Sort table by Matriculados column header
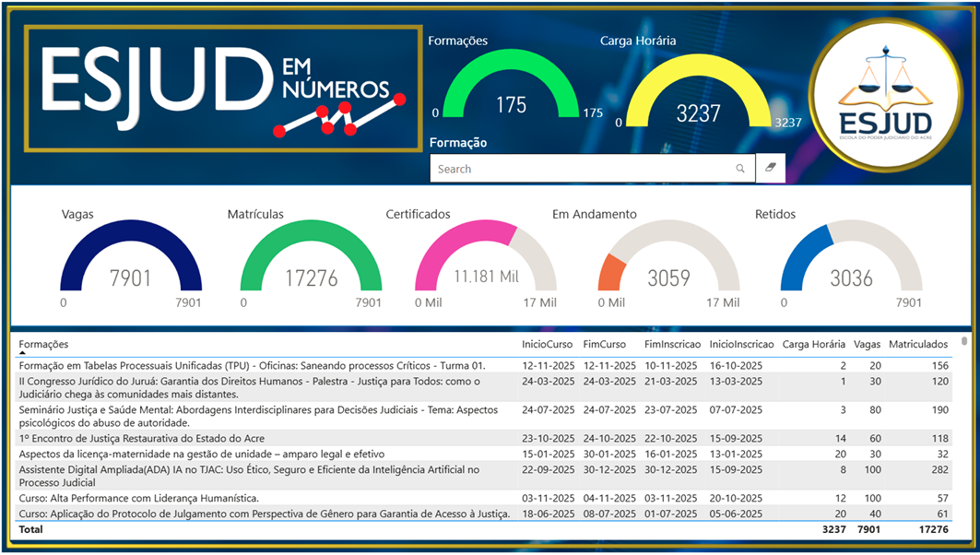The width and height of the screenshot is (980, 555). pyautogui.click(x=917, y=345)
